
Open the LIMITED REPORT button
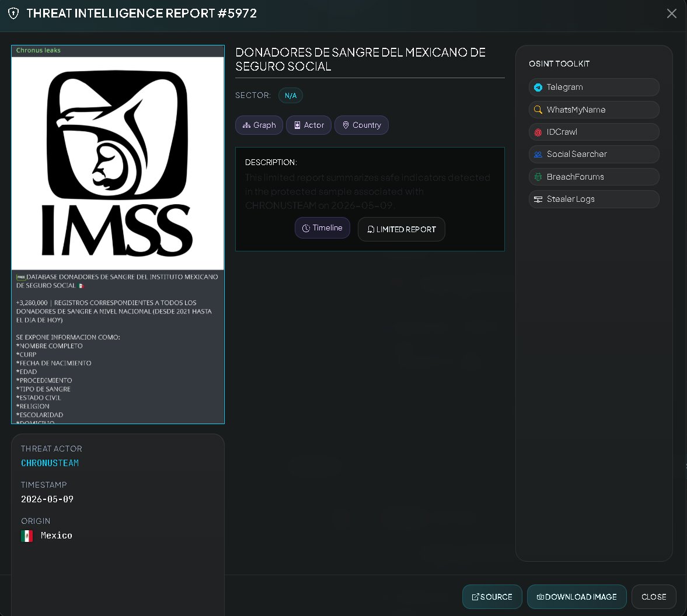click(x=402, y=229)
